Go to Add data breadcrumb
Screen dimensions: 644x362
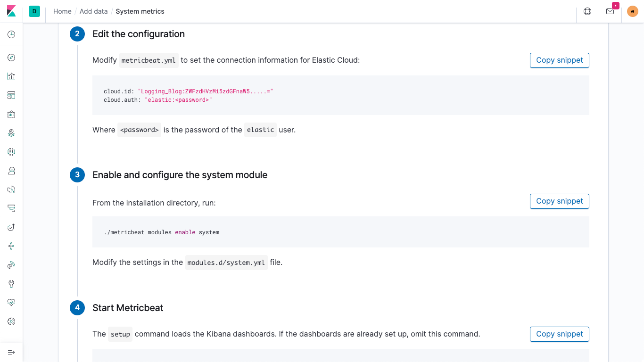pyautogui.click(x=93, y=11)
